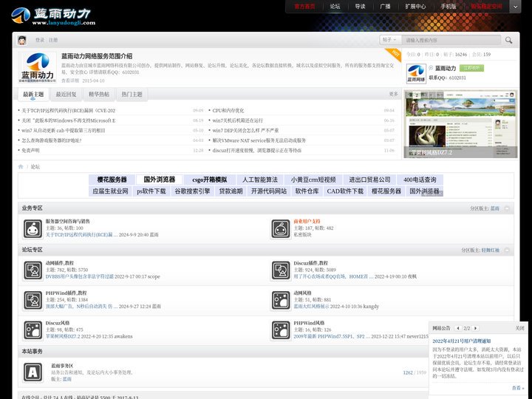The width and height of the screenshot is (532, 399).
Task: Open 导读 in the top navigation
Action: [360, 7]
